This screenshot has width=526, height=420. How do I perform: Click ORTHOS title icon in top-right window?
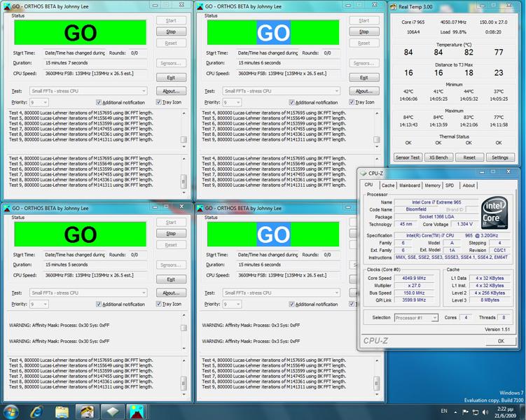coord(200,6)
